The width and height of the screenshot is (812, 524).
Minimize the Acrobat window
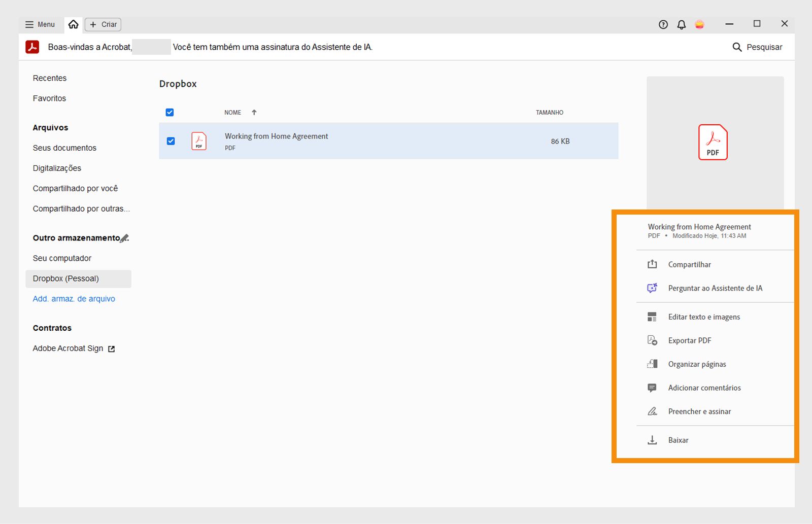729,24
